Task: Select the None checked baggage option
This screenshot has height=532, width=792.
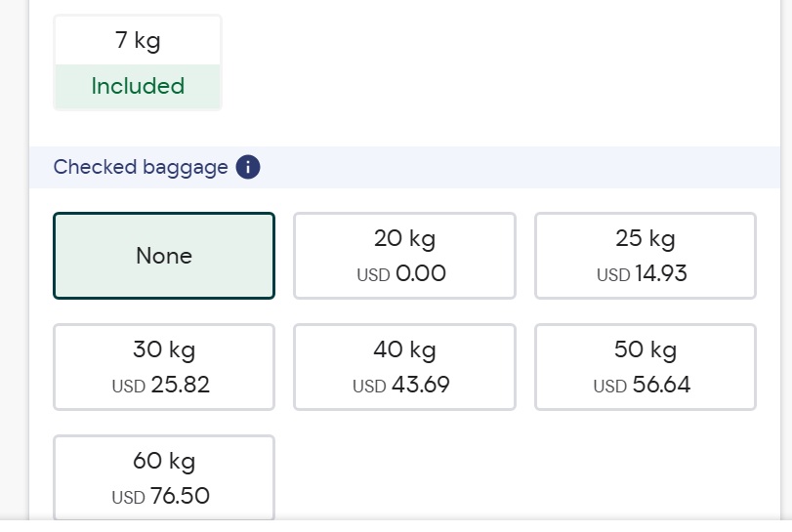Action: pyautogui.click(x=164, y=256)
